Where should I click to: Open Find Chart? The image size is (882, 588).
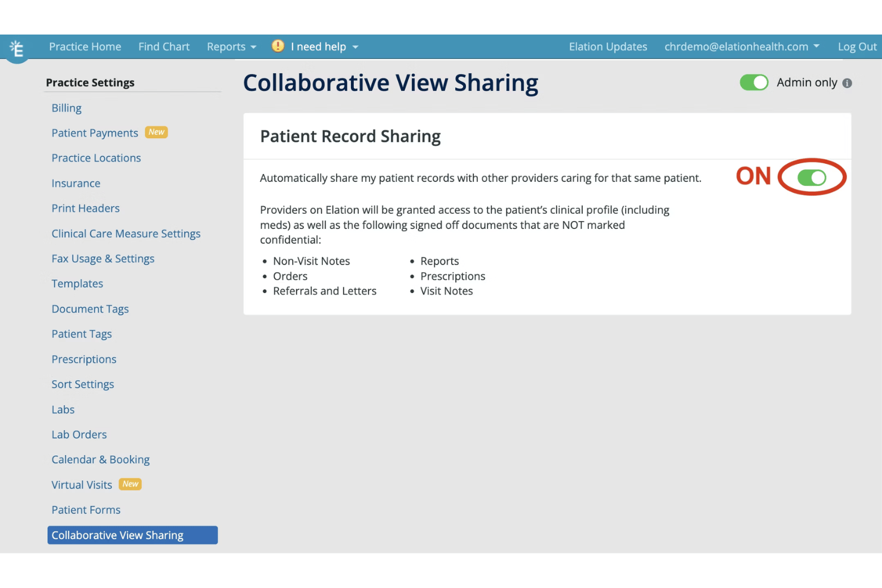pyautogui.click(x=164, y=46)
